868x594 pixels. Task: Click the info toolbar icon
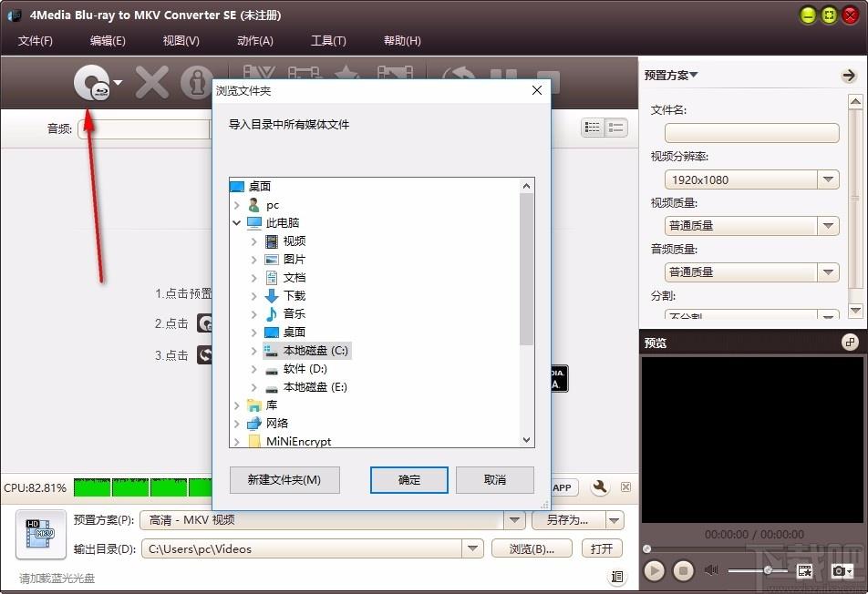click(x=197, y=82)
